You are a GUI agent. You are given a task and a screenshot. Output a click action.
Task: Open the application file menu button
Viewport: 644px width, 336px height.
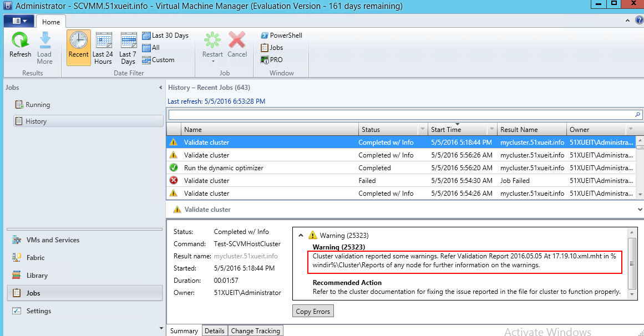19,21
